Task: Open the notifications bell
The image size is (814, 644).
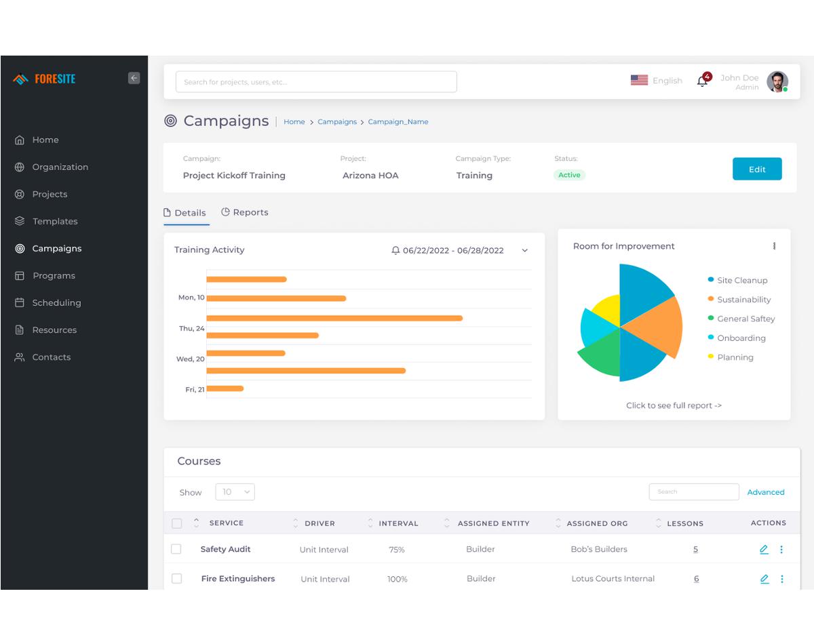Action: [702, 81]
